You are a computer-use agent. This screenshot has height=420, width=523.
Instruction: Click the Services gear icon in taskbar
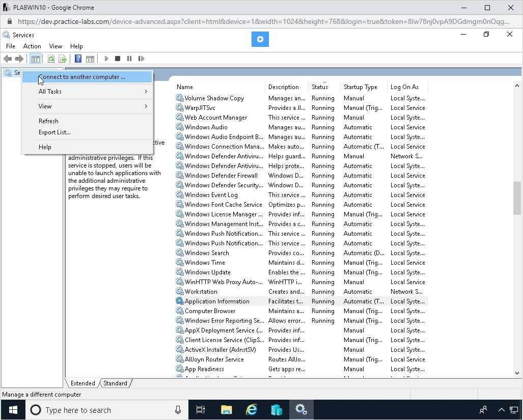301,410
